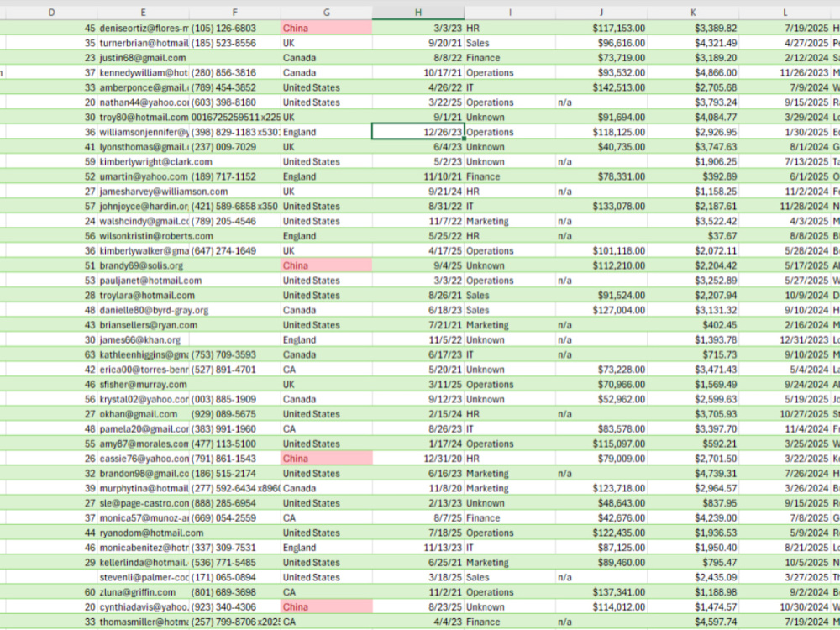Click phone cell (383) 991-1960
Viewport: 840px width, 630px height.
pyautogui.click(x=234, y=428)
